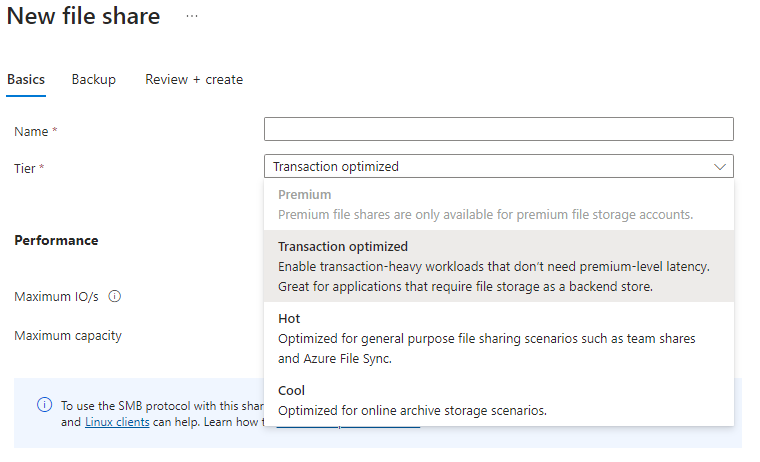
Task: Click the New file share page title
Action: click(x=83, y=16)
